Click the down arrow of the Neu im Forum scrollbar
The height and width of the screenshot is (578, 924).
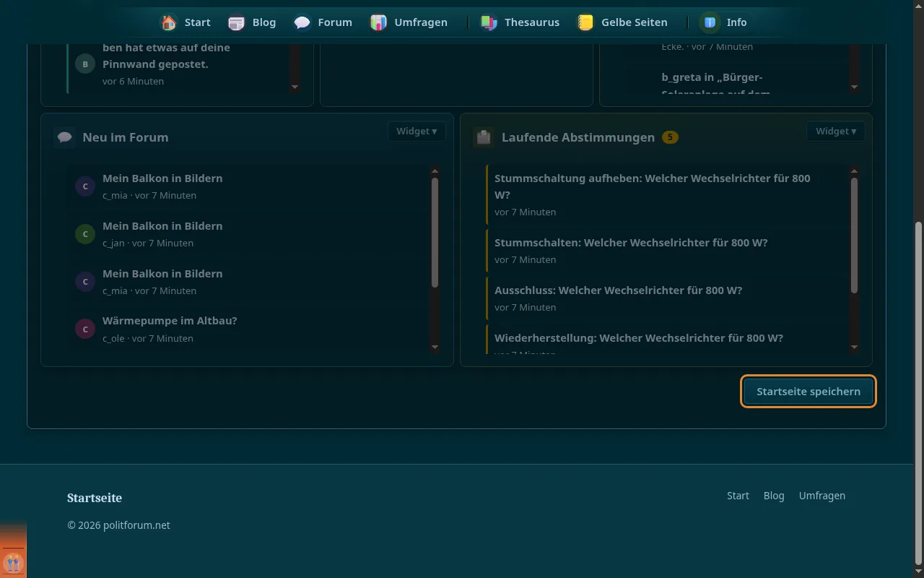point(435,348)
